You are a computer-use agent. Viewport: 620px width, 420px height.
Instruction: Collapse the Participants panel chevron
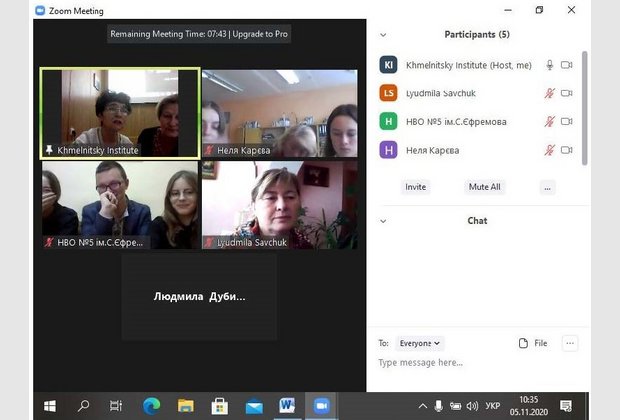383,35
